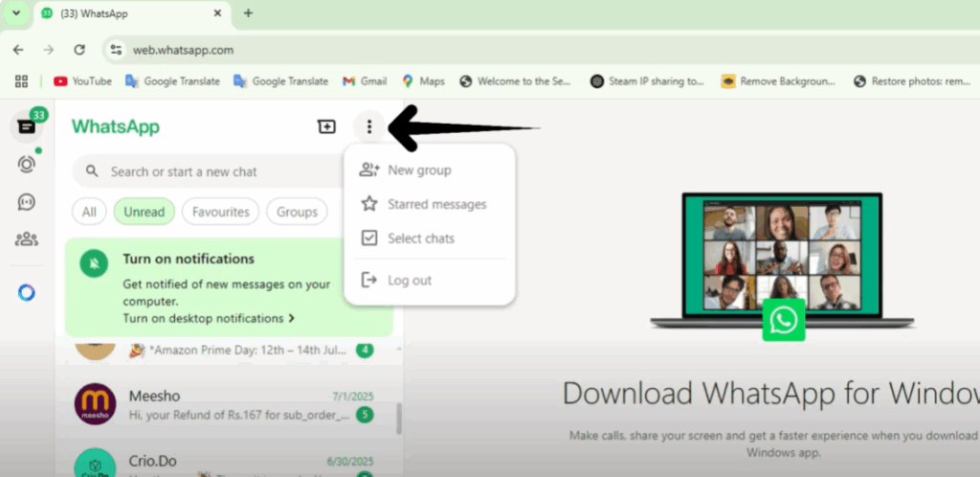
Task: Open the Chrome tab search dropdown
Action: 16,13
